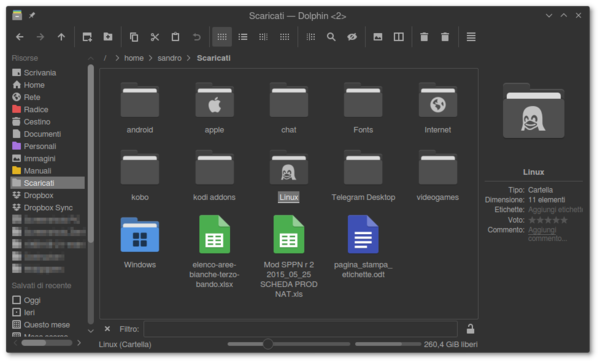Adjust the icon zoom slider
Image resolution: width=600 pixels, height=363 pixels.
click(289, 344)
